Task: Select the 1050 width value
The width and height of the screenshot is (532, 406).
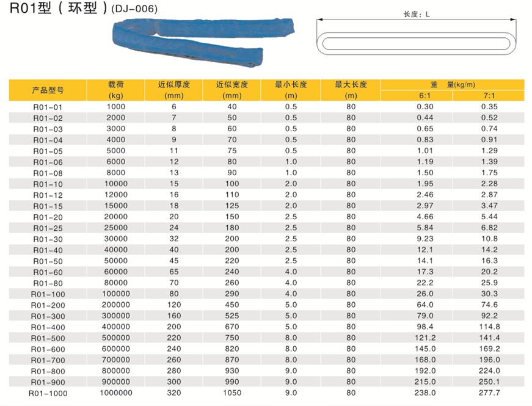Action: [x=232, y=393]
